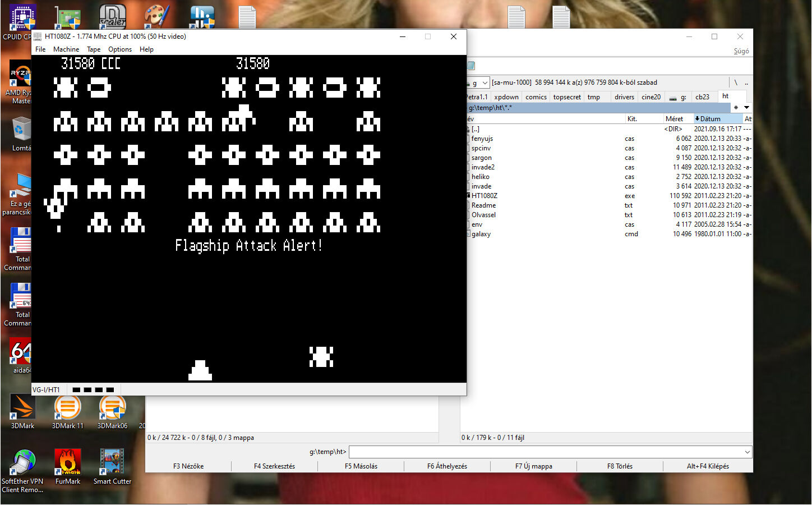Open the Machine menu in HT1080Z
812x505 pixels.
[66, 49]
